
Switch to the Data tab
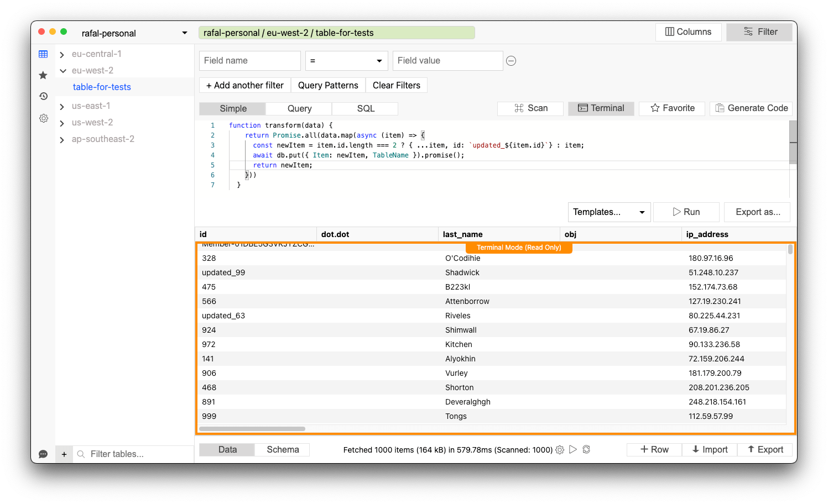click(227, 450)
